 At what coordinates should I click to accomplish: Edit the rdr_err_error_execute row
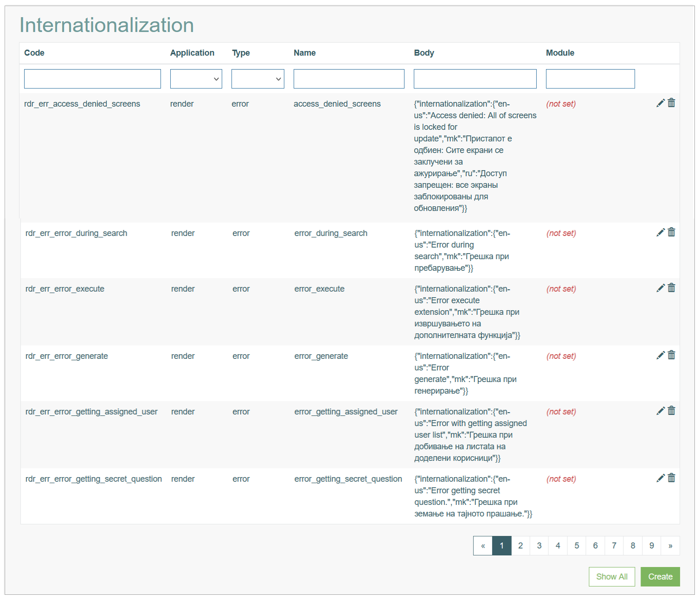pos(661,288)
